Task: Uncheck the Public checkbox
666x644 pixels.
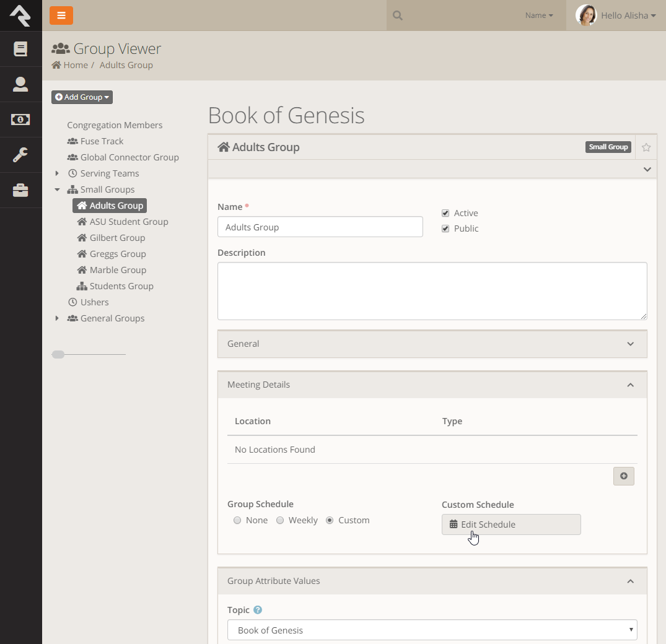Action: click(445, 228)
